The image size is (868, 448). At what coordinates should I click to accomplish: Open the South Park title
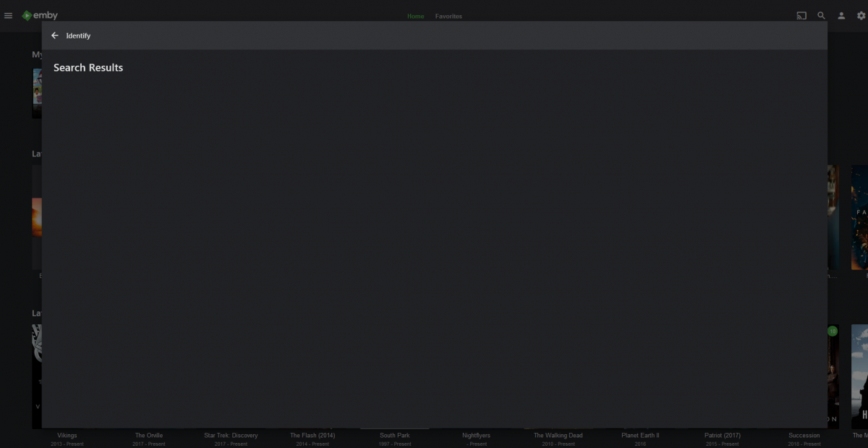tap(395, 436)
